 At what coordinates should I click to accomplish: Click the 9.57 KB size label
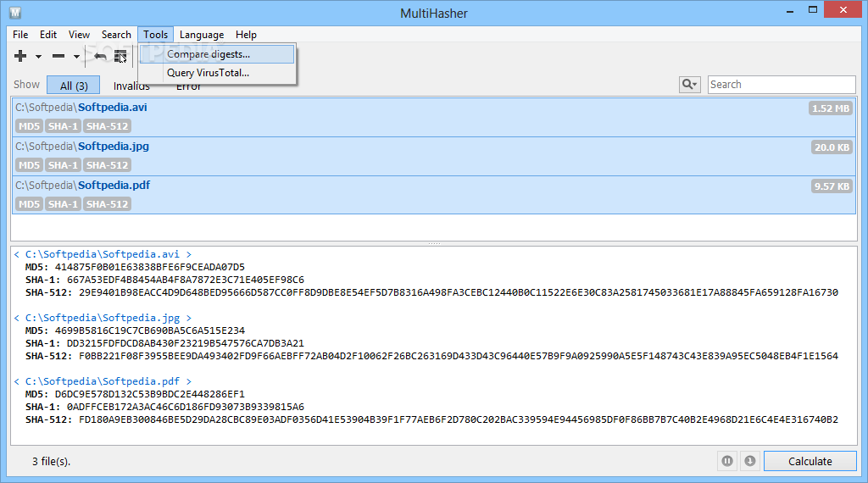pyautogui.click(x=832, y=186)
